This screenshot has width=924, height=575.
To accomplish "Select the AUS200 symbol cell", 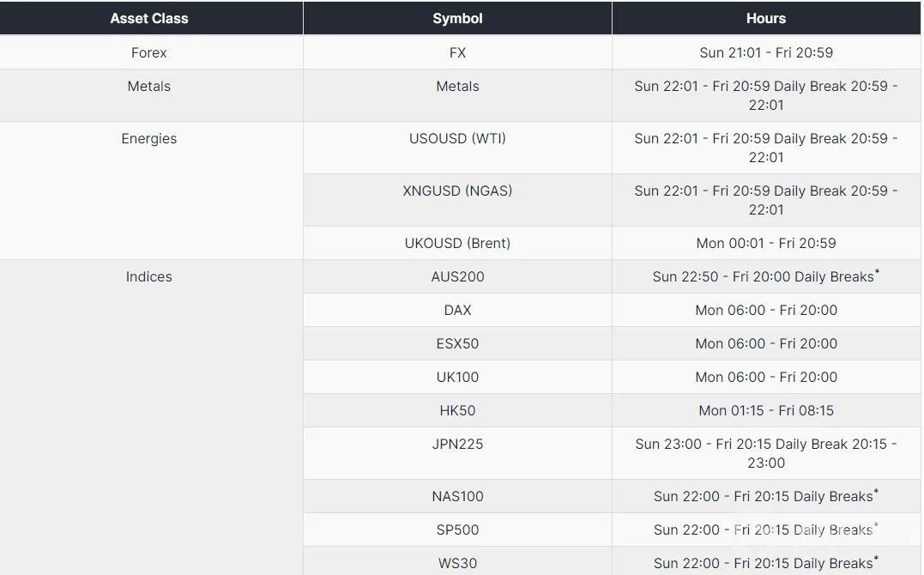I will (457, 276).
